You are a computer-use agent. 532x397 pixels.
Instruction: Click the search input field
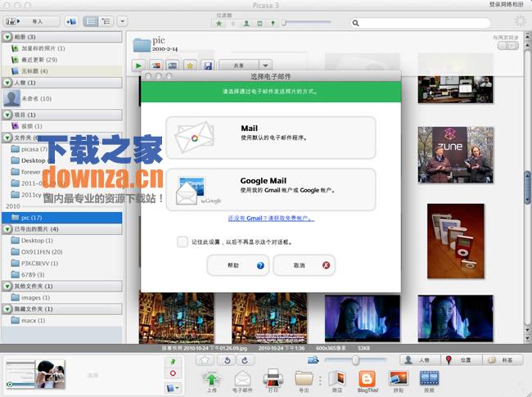click(x=421, y=23)
